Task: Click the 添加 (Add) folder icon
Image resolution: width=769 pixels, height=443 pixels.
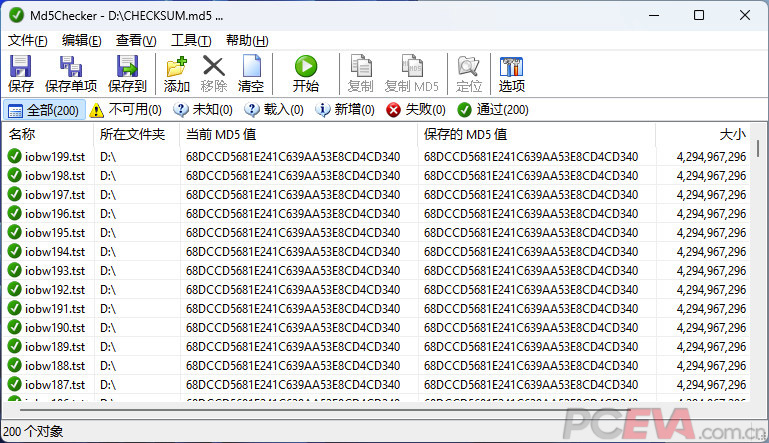Action: click(177, 68)
